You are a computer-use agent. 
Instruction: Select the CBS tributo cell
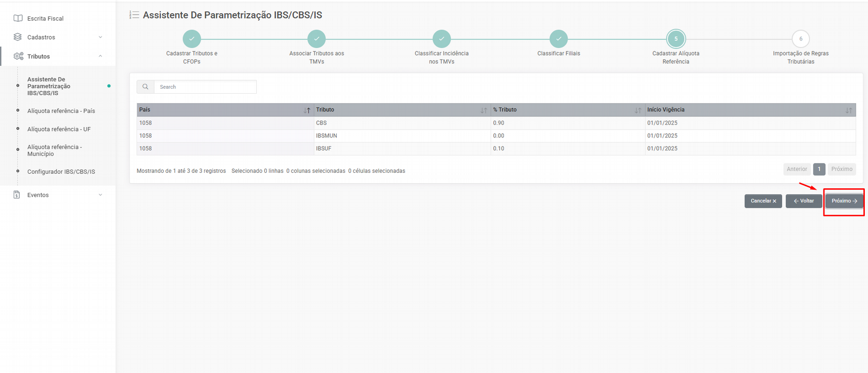tap(402, 123)
